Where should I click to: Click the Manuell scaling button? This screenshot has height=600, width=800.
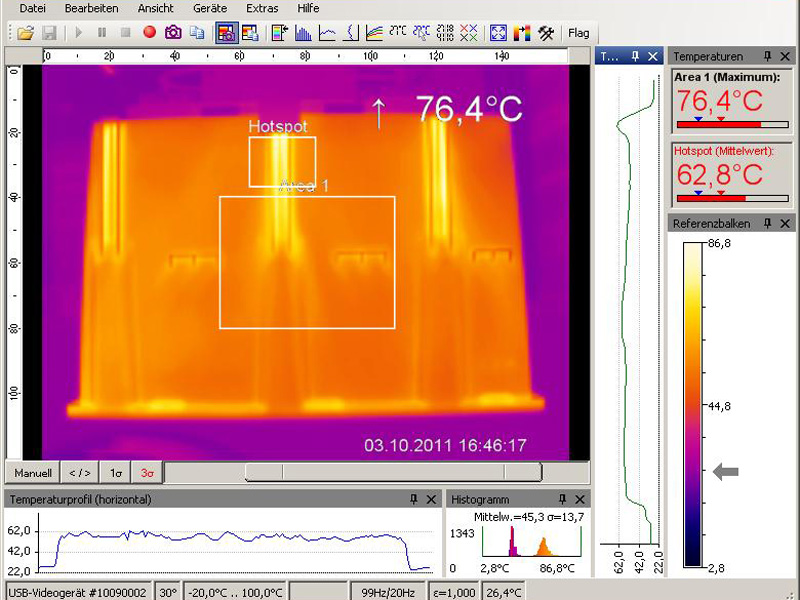coord(33,473)
